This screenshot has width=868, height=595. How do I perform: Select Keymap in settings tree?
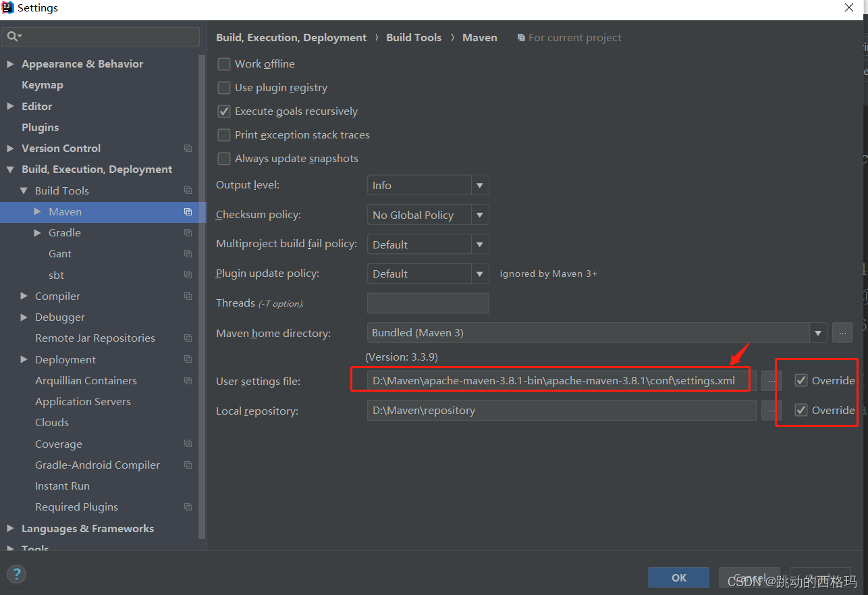click(43, 85)
